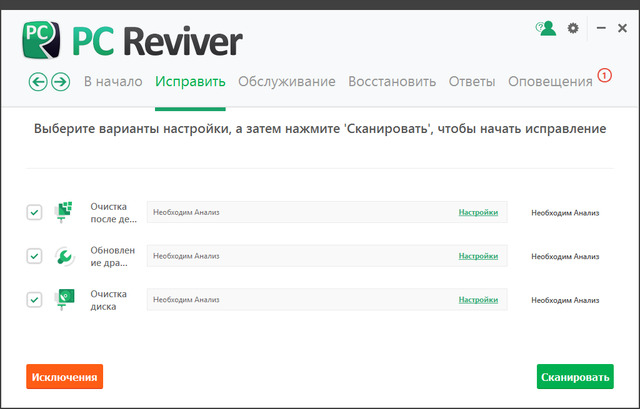
Task: Uncheck the Очистка после деинсталляции checkbox
Action: click(34, 212)
